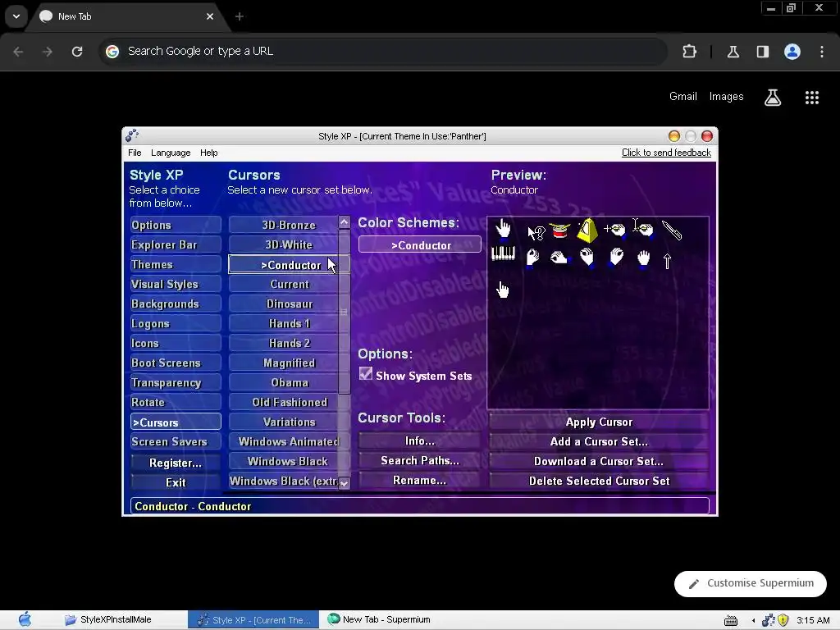Click the cursor Info button
The height and width of the screenshot is (630, 840).
(x=419, y=441)
